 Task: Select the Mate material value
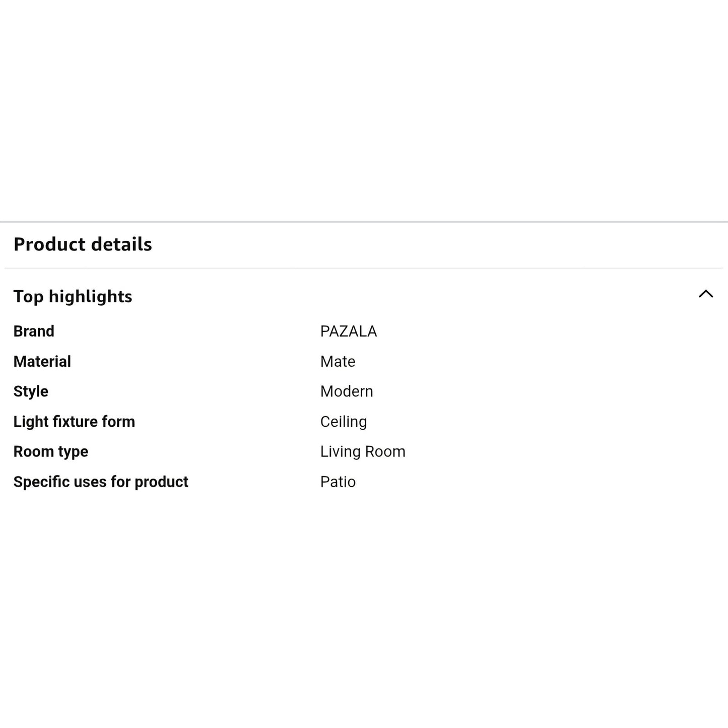338,361
